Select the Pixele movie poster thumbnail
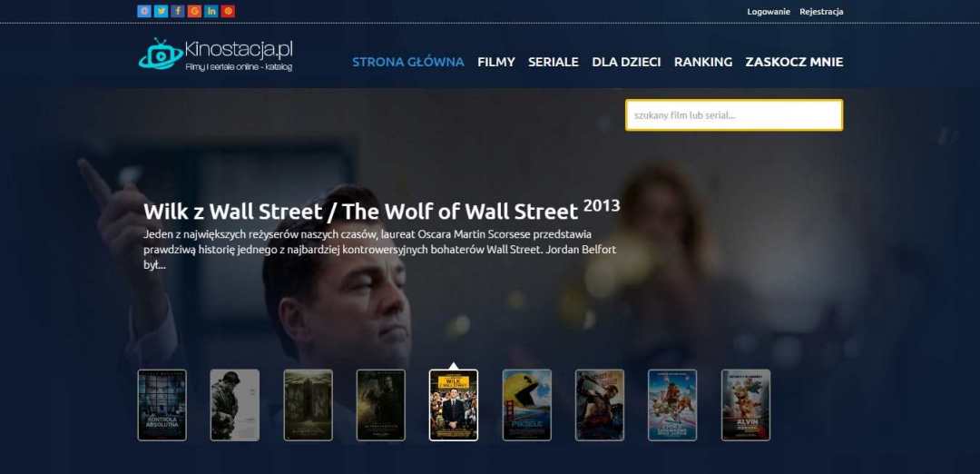The height and width of the screenshot is (474, 980). pos(527,405)
